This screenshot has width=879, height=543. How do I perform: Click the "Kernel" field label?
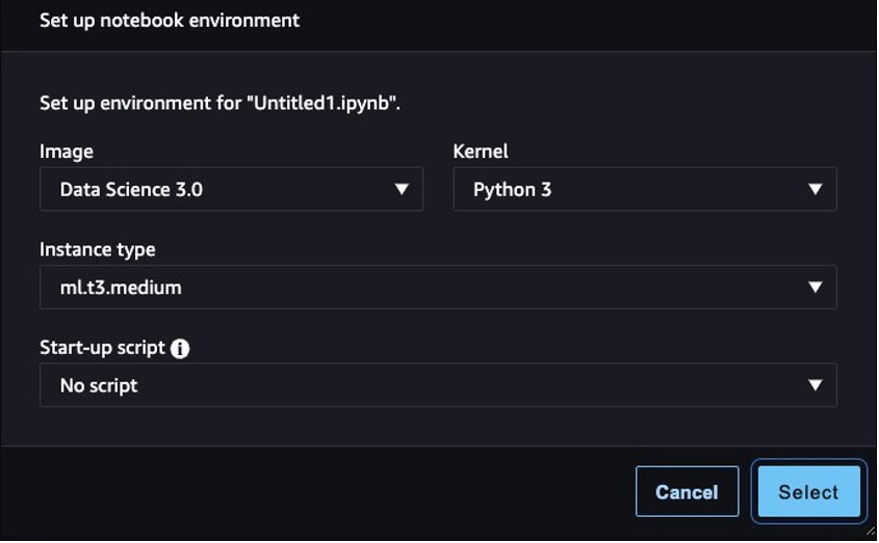pyautogui.click(x=480, y=152)
